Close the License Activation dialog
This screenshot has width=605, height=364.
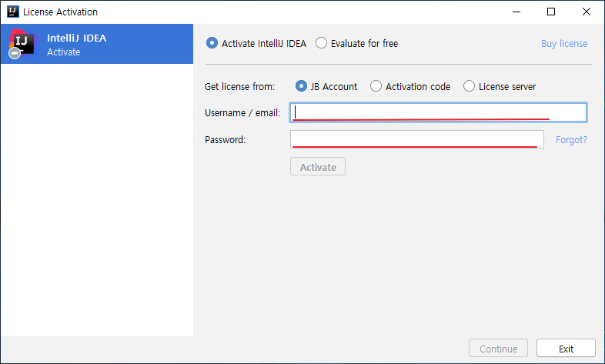tap(586, 12)
